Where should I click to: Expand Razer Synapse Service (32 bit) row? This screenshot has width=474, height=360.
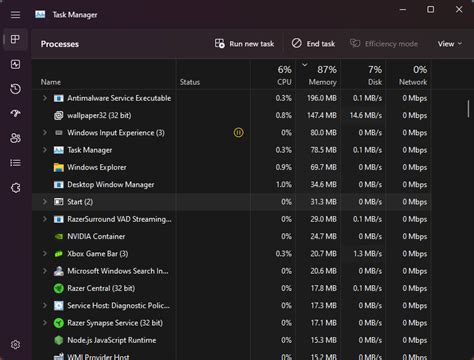[x=44, y=323]
